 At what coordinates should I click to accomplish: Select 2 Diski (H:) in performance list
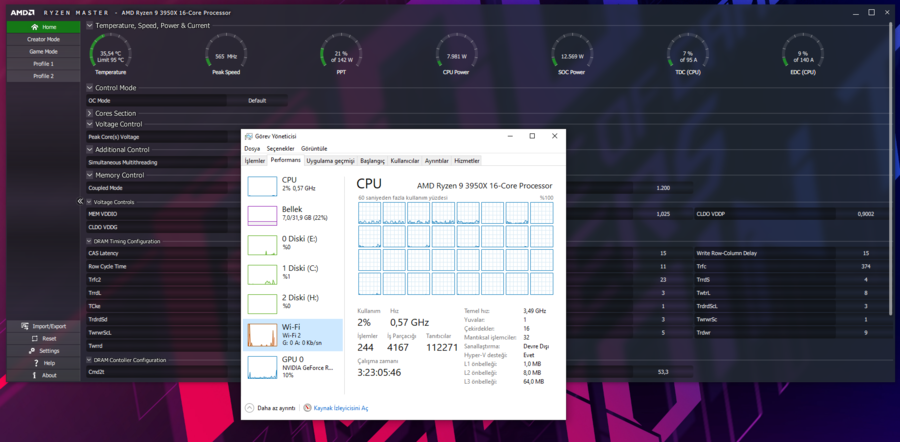pos(293,304)
